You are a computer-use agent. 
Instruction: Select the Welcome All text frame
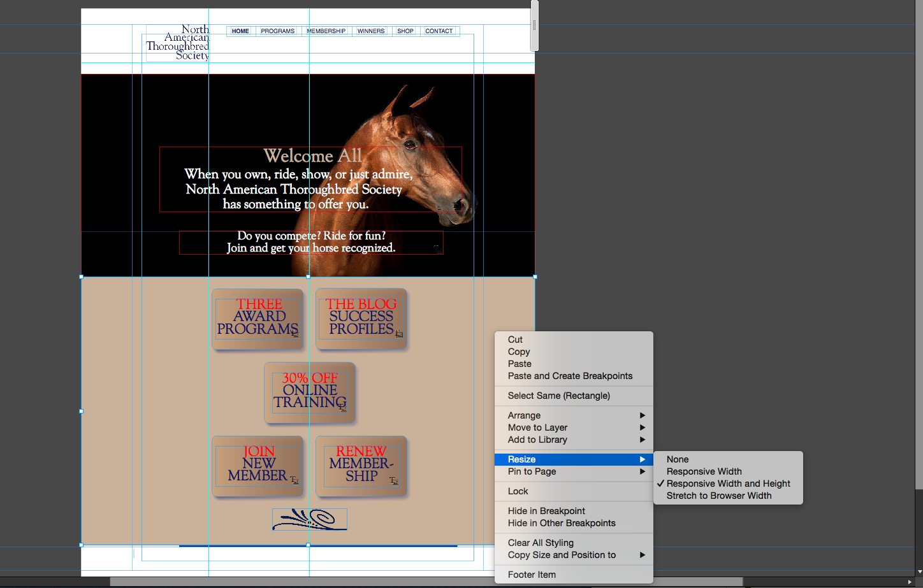(x=310, y=180)
